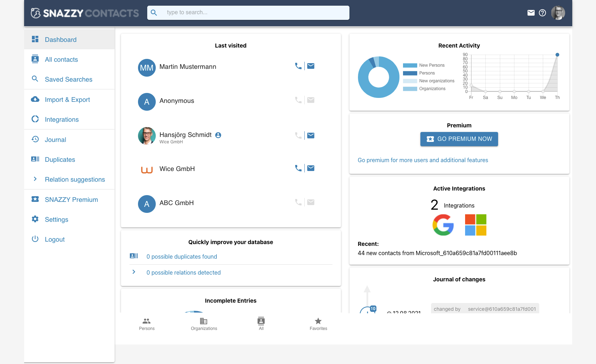596x364 pixels.
Task: Click the 44 new contacts recent entry
Action: 437,253
